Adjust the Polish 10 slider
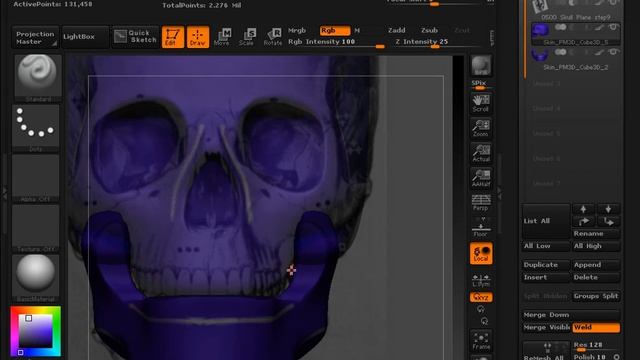The width and height of the screenshot is (640, 360). [592, 357]
